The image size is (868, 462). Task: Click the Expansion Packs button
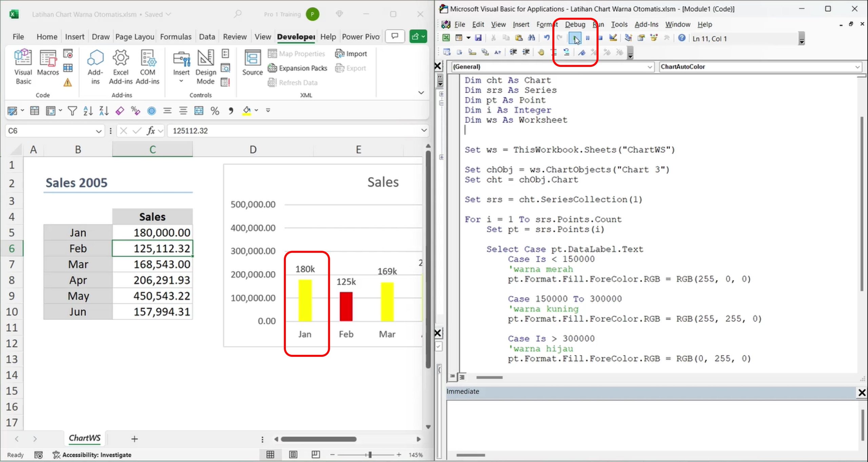pyautogui.click(x=298, y=68)
